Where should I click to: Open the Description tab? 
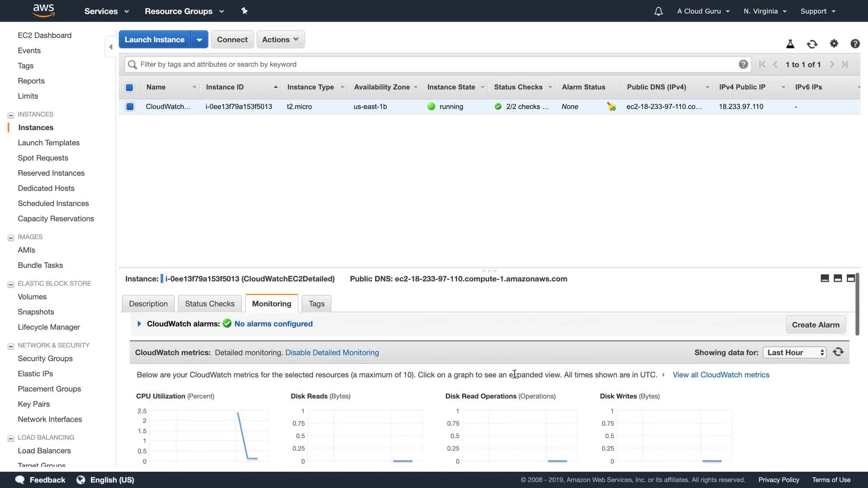pyautogui.click(x=148, y=304)
